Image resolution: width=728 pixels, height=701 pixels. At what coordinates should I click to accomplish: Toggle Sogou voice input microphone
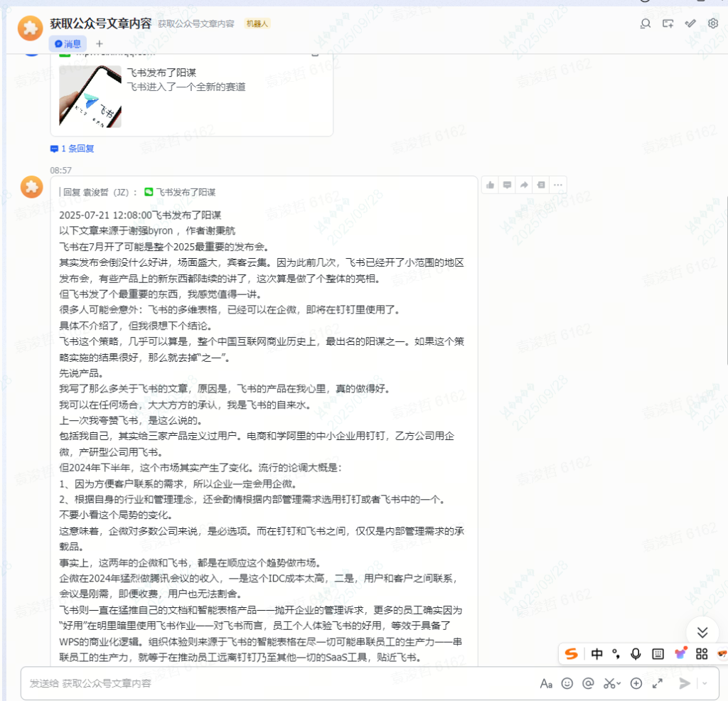[636, 653]
